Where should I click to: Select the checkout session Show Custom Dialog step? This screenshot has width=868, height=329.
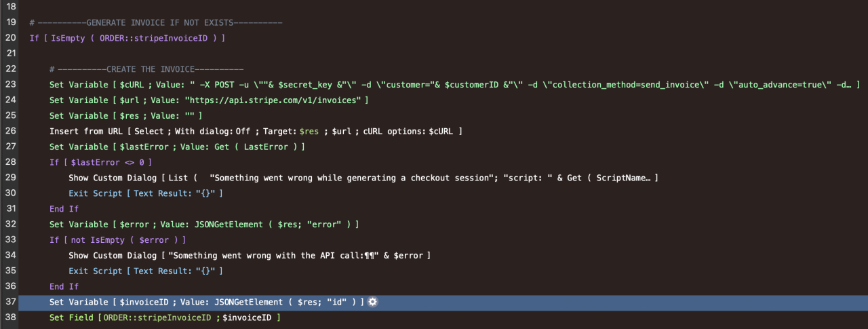click(363, 178)
